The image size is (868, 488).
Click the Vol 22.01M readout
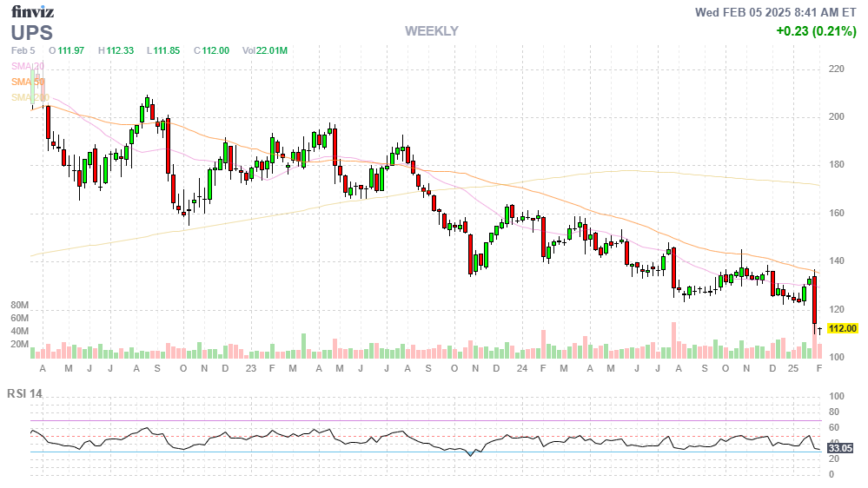(264, 50)
